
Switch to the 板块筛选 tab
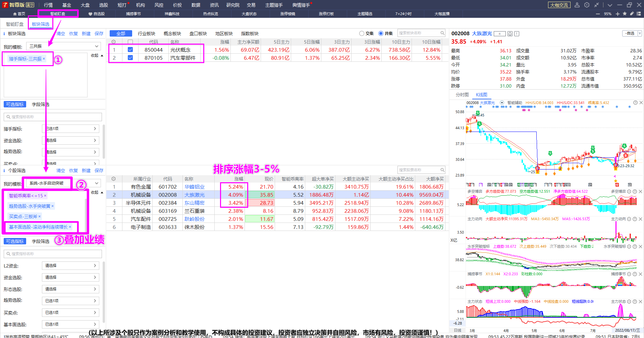point(41,24)
